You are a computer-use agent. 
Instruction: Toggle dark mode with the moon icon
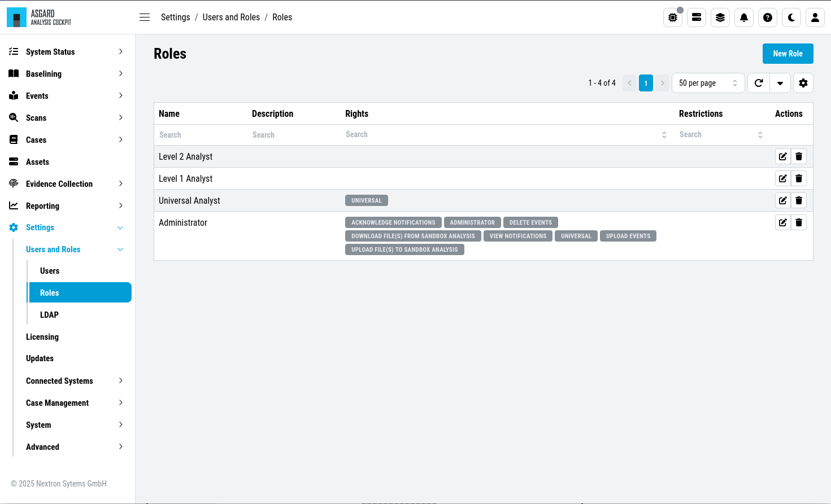pos(791,17)
